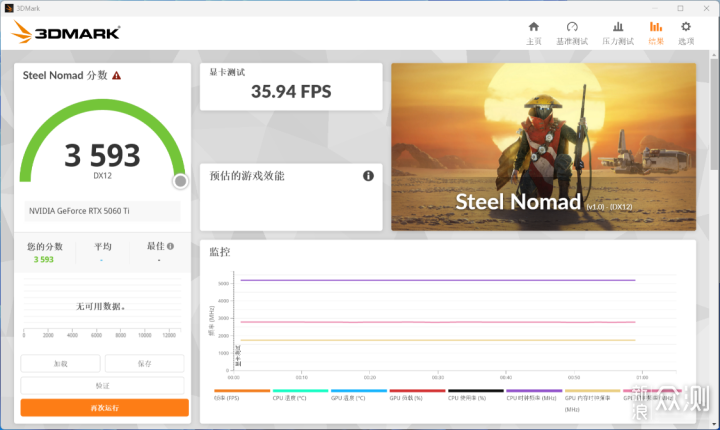Click the gray marker on score gauge
This screenshot has height=430, width=720.
click(x=180, y=181)
